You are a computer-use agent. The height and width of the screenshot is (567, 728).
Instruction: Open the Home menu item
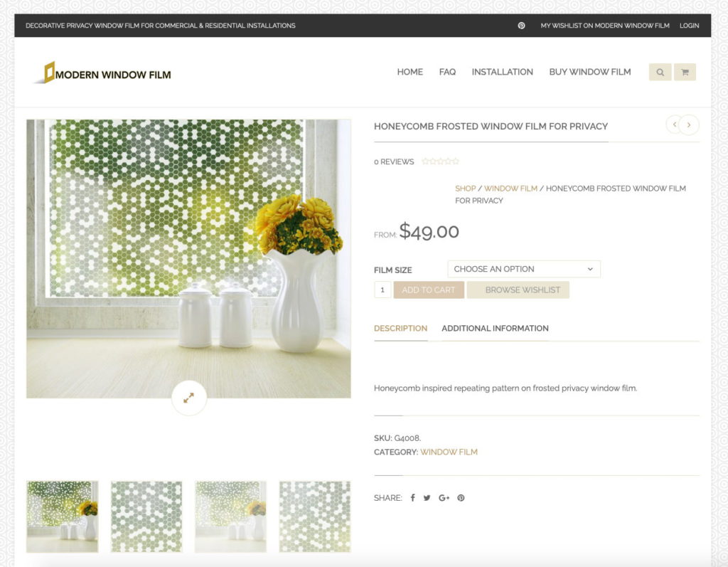410,72
